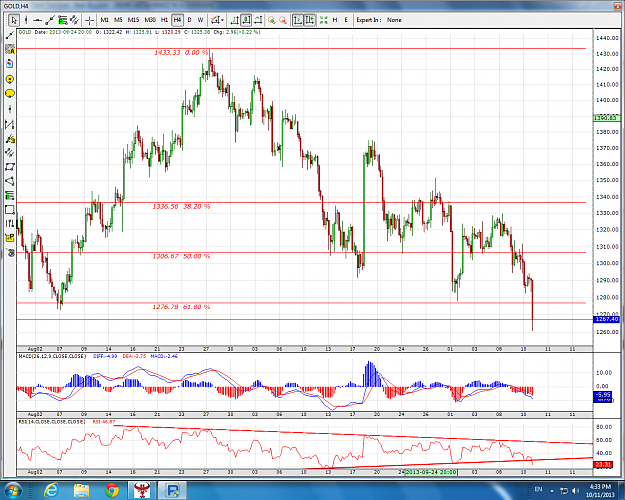Select the parallel channel tool in the top toolbar

[x=74, y=20]
